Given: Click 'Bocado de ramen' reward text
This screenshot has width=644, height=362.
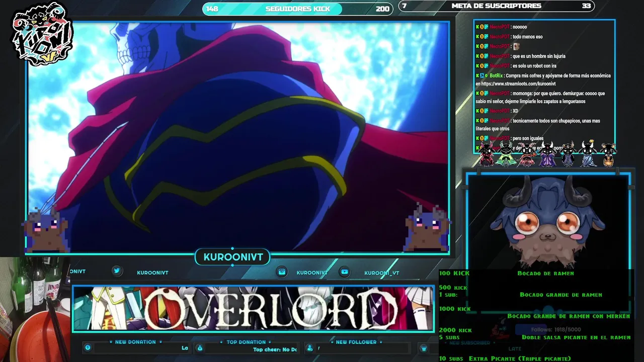Looking at the screenshot, I should (546, 274).
